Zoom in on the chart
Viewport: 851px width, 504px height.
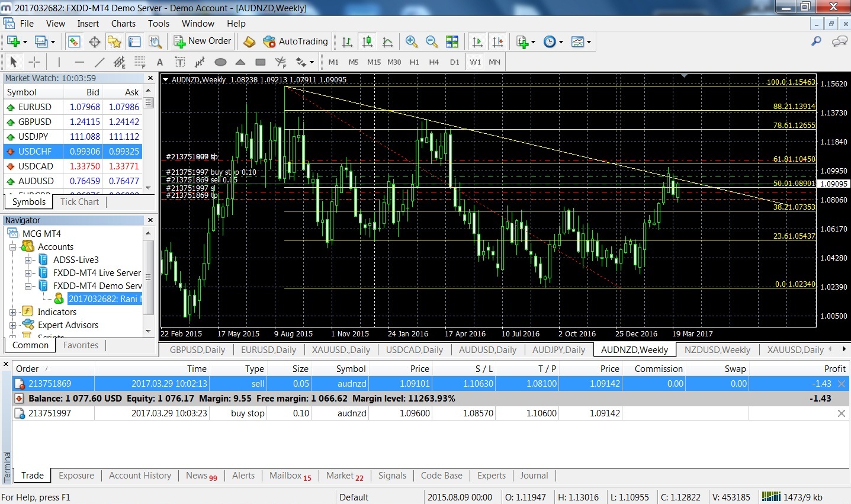pyautogui.click(x=412, y=41)
